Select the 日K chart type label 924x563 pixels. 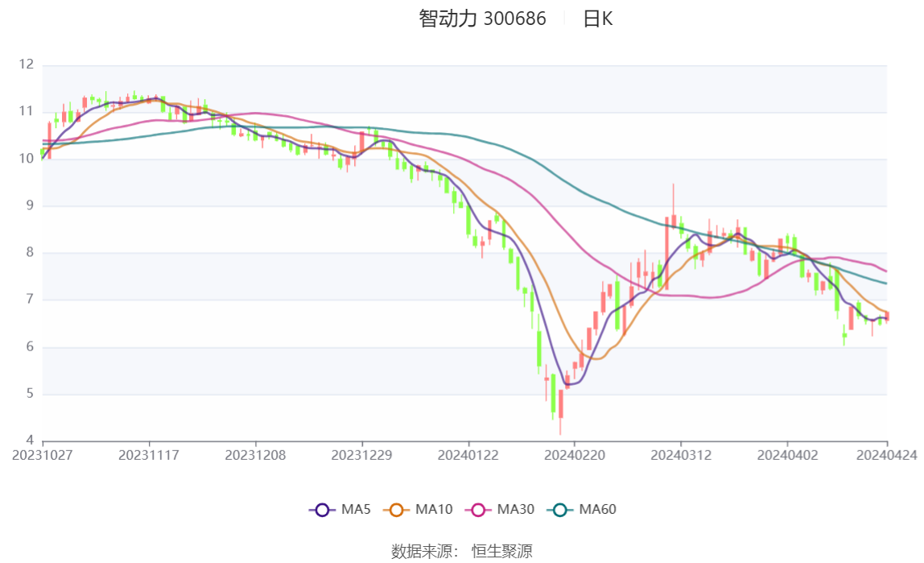tap(597, 19)
